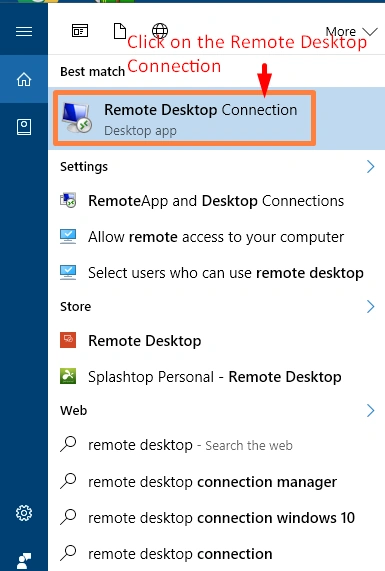The width and height of the screenshot is (385, 571).
Task: Click search icon beside Search the web
Action: coord(68,444)
